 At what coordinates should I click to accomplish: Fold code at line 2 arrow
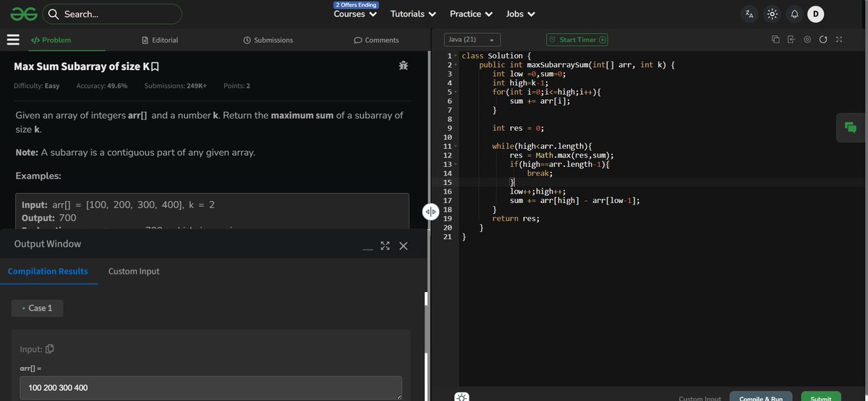click(456, 65)
